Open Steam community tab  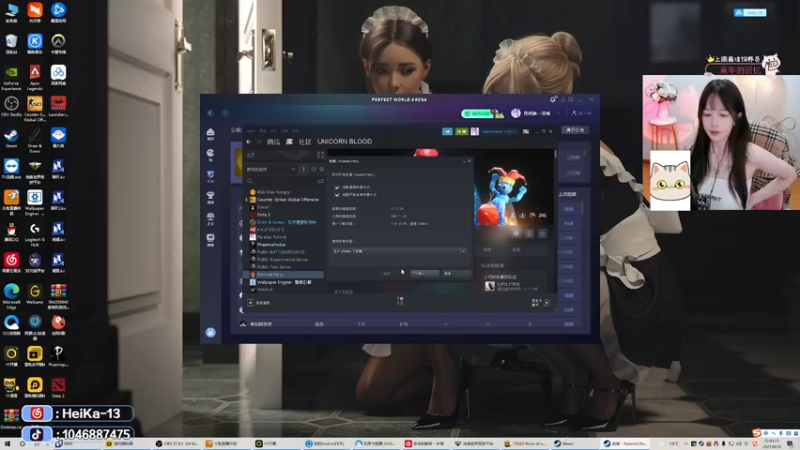pyautogui.click(x=305, y=142)
